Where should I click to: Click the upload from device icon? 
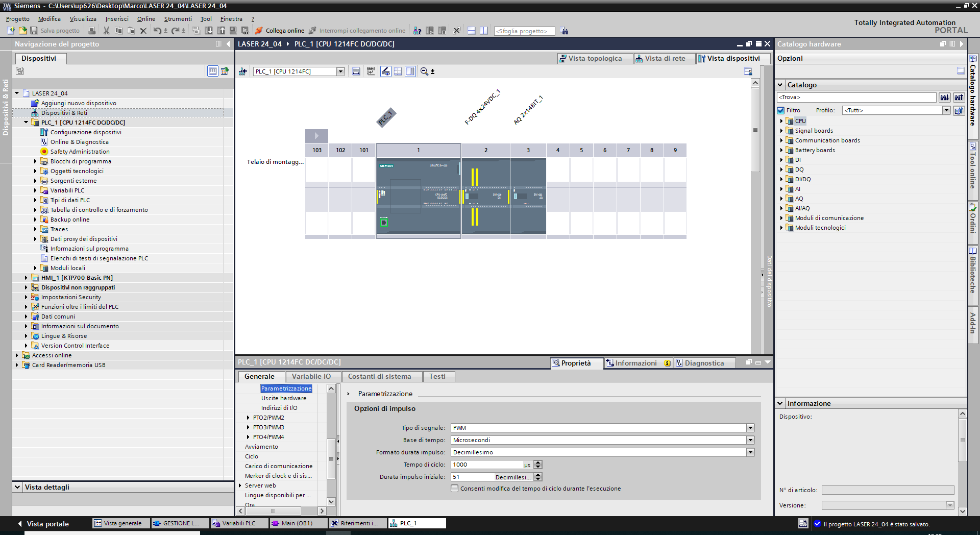coord(221,31)
